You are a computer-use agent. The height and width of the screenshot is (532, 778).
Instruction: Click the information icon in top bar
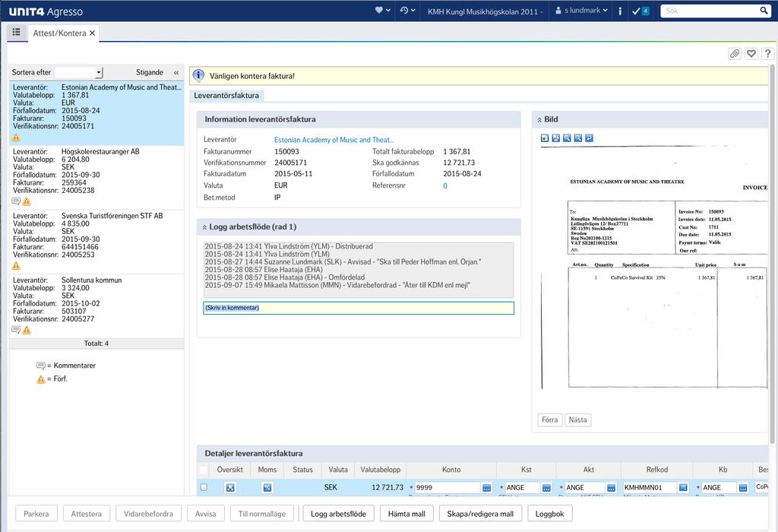tap(620, 11)
